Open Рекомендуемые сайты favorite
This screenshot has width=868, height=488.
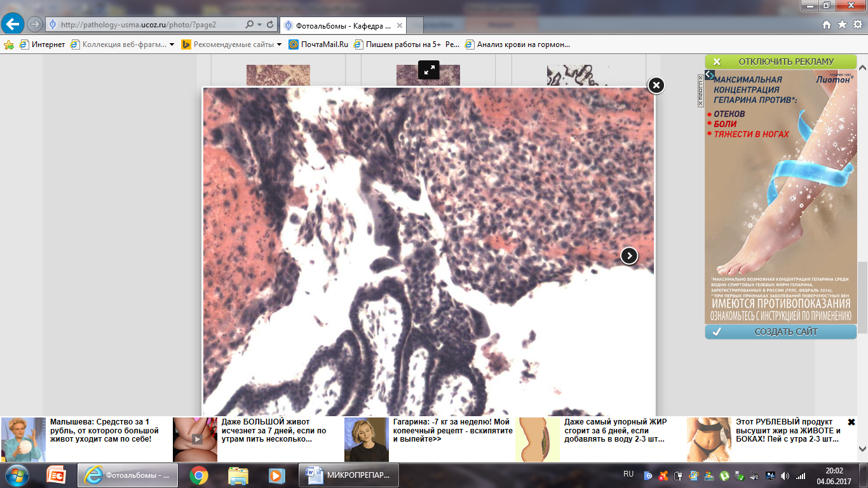[x=228, y=44]
